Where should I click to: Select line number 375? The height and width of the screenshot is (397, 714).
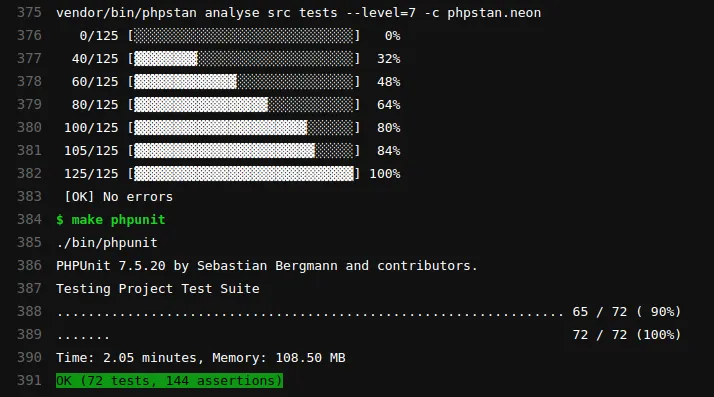29,12
